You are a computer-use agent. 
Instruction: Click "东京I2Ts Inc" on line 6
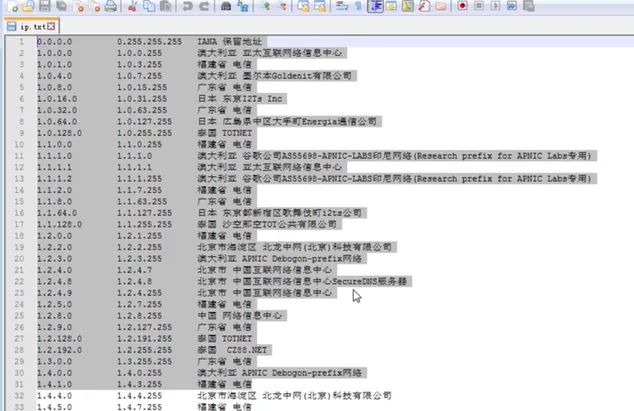(252, 99)
